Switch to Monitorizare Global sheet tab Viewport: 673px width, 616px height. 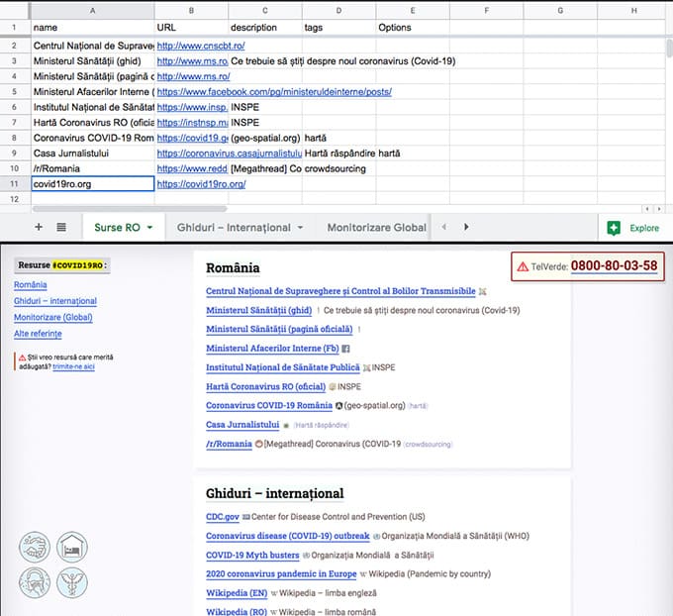pyautogui.click(x=377, y=228)
